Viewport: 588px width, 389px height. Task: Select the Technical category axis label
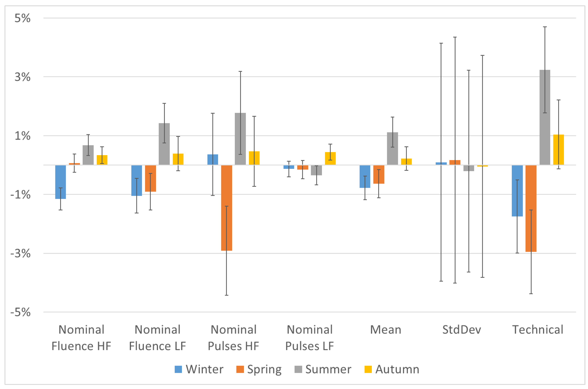[537, 330]
